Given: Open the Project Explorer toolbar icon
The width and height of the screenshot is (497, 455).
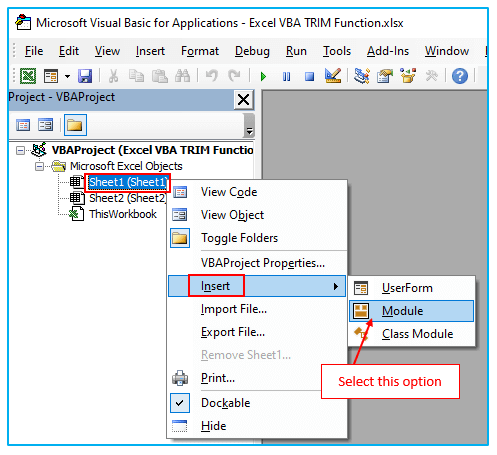Looking at the screenshot, I should 362,76.
